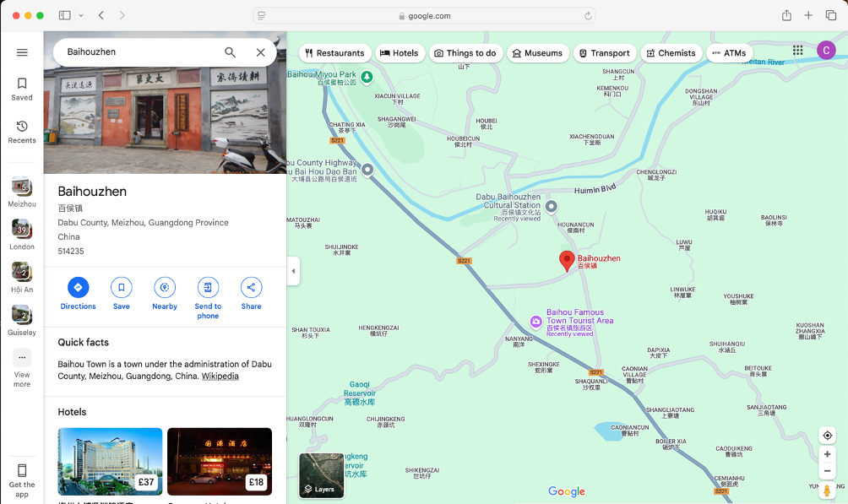Click the Get the app icon
Image resolution: width=848 pixels, height=504 pixels.
[22, 470]
